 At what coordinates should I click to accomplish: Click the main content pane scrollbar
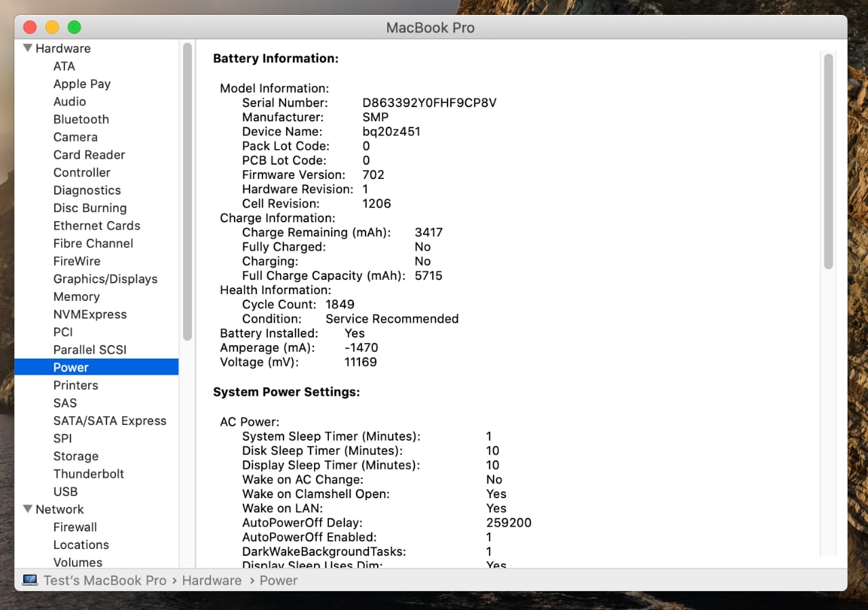828,163
